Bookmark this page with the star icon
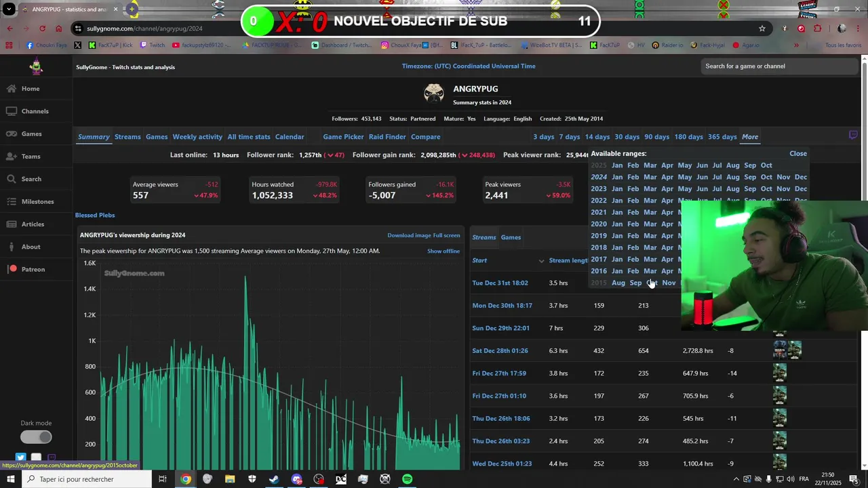The height and width of the screenshot is (488, 868). 762,28
